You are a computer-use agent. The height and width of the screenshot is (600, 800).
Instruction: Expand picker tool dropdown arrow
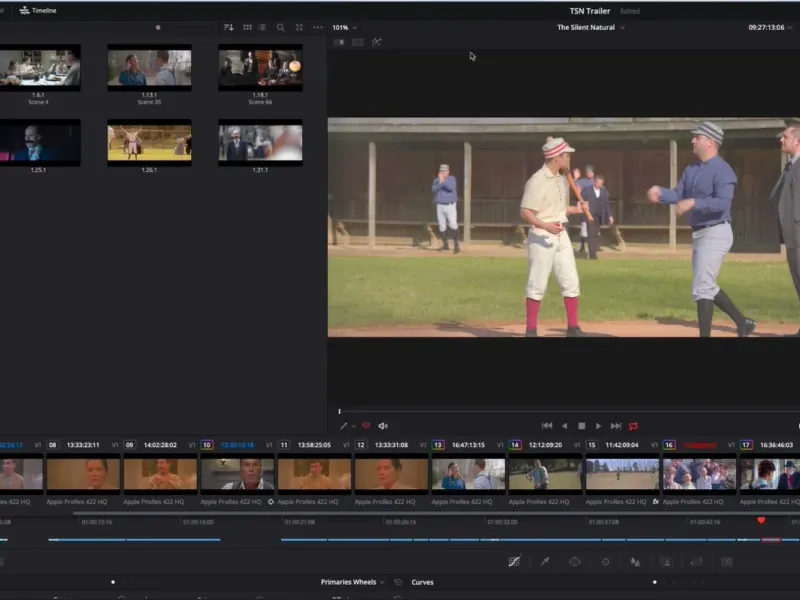354,427
